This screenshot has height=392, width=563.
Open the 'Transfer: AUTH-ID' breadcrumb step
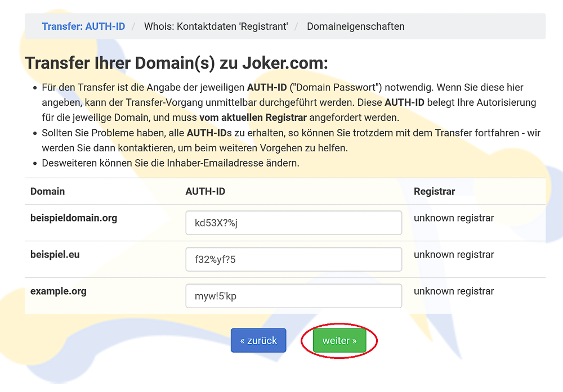click(x=83, y=26)
